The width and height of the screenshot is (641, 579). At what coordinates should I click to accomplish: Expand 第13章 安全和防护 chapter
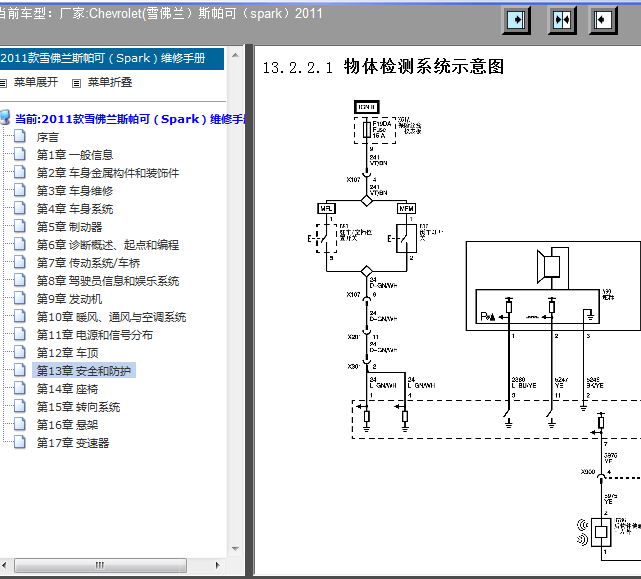(x=84, y=370)
